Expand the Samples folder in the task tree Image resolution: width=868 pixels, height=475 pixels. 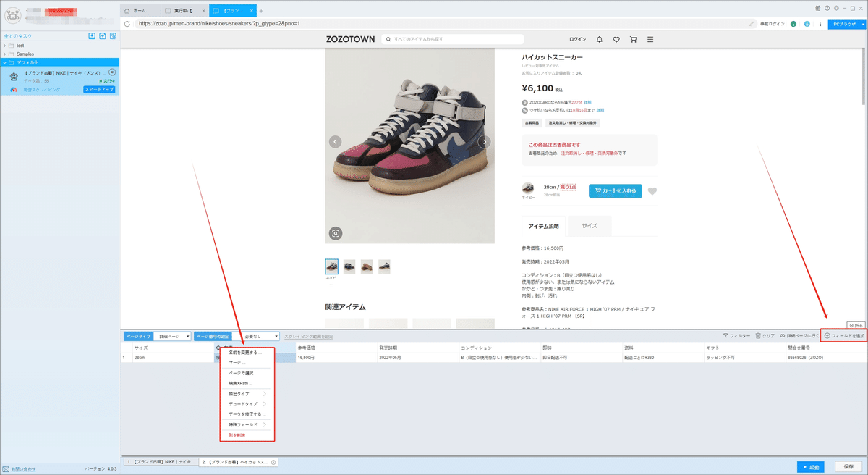coord(5,54)
